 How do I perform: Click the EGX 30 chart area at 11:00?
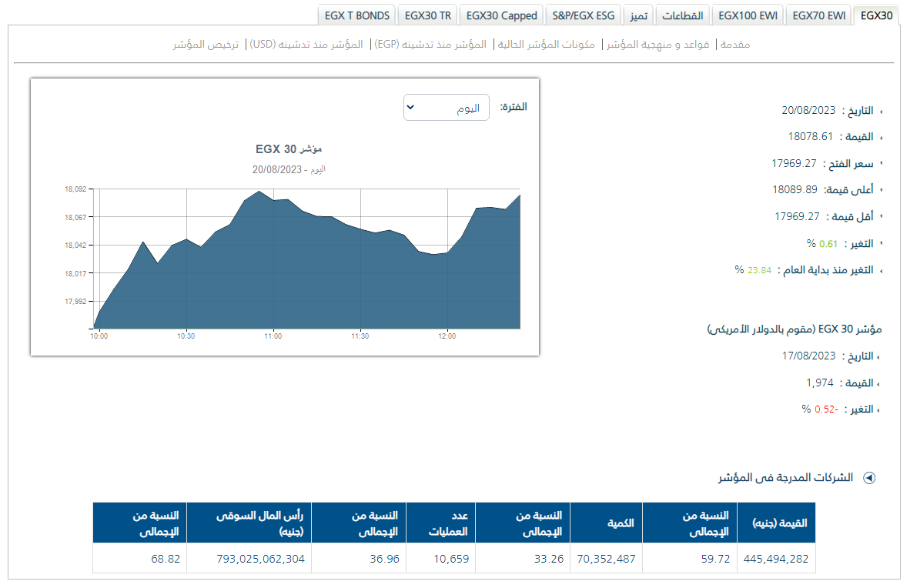(x=273, y=262)
